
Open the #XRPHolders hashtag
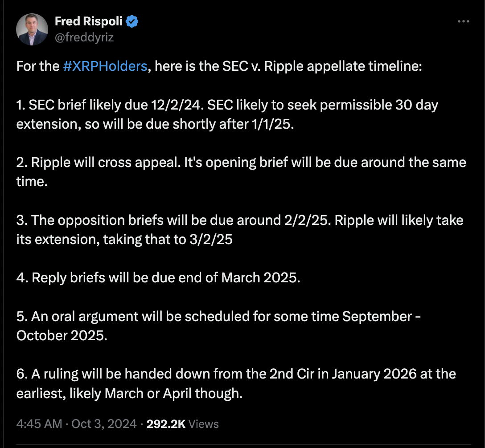point(105,66)
